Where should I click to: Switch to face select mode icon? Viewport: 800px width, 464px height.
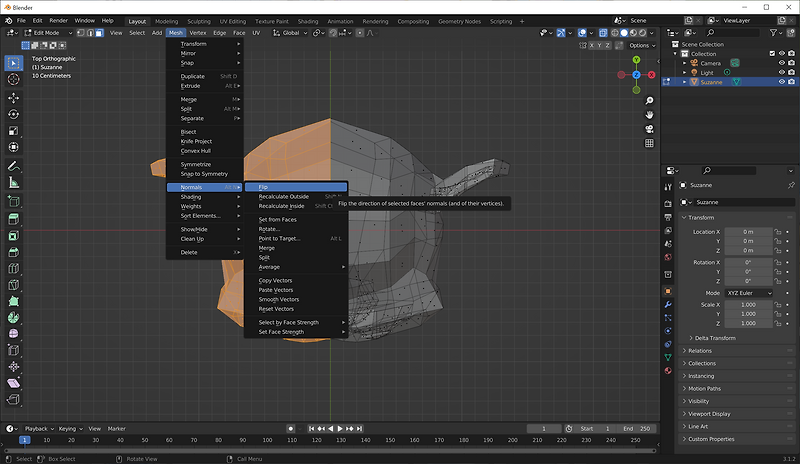click(99, 33)
